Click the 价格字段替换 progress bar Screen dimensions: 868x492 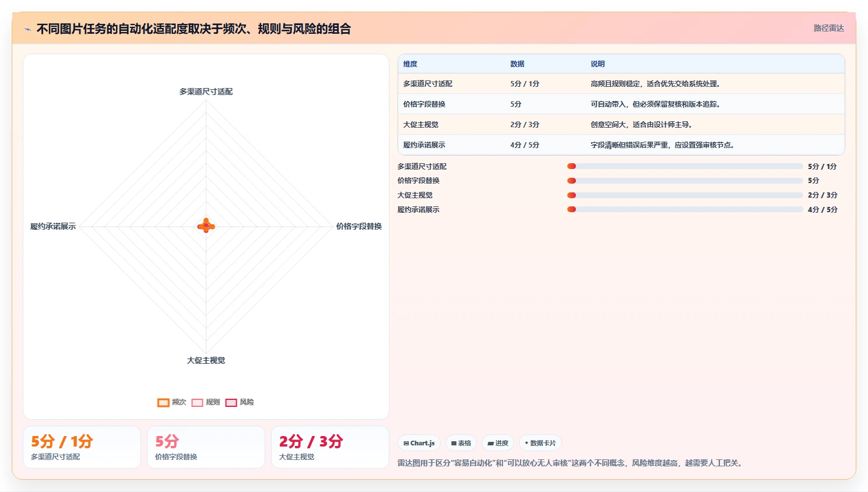[685, 181]
